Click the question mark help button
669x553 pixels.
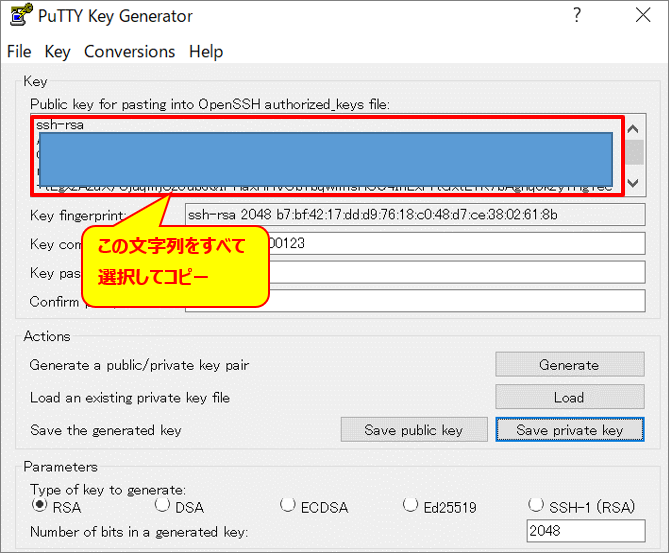pos(576,15)
